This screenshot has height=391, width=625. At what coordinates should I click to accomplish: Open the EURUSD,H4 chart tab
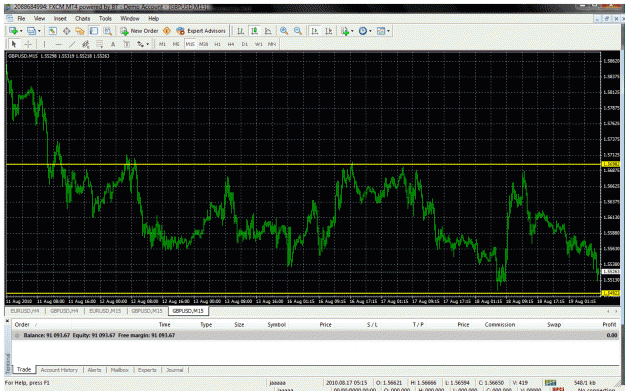25,310
